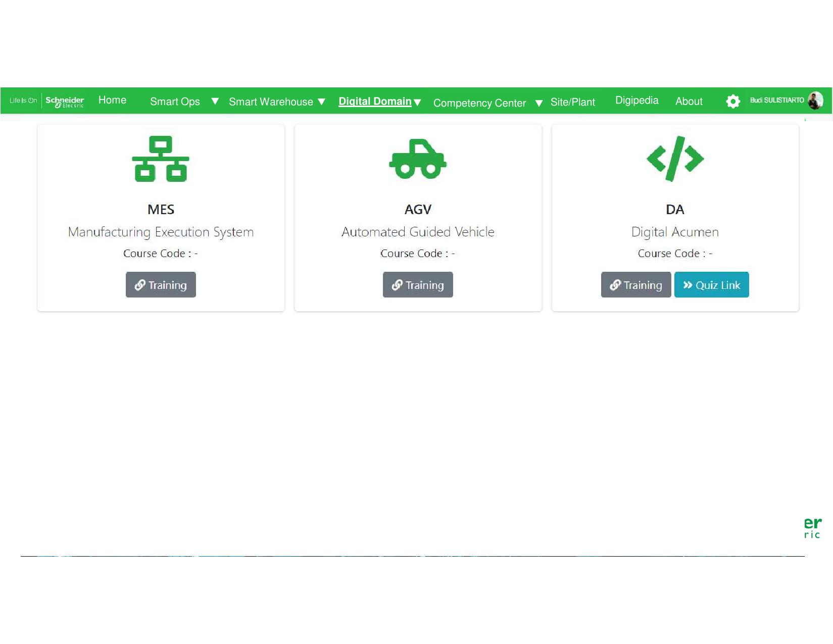Open the Site/Plant menu item
The image size is (833, 644).
(x=572, y=102)
